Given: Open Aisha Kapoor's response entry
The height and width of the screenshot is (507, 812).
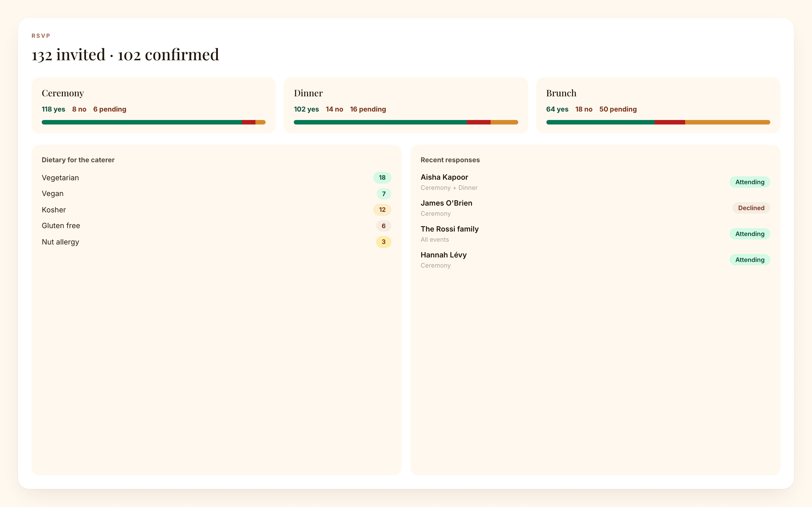Looking at the screenshot, I should [595, 182].
